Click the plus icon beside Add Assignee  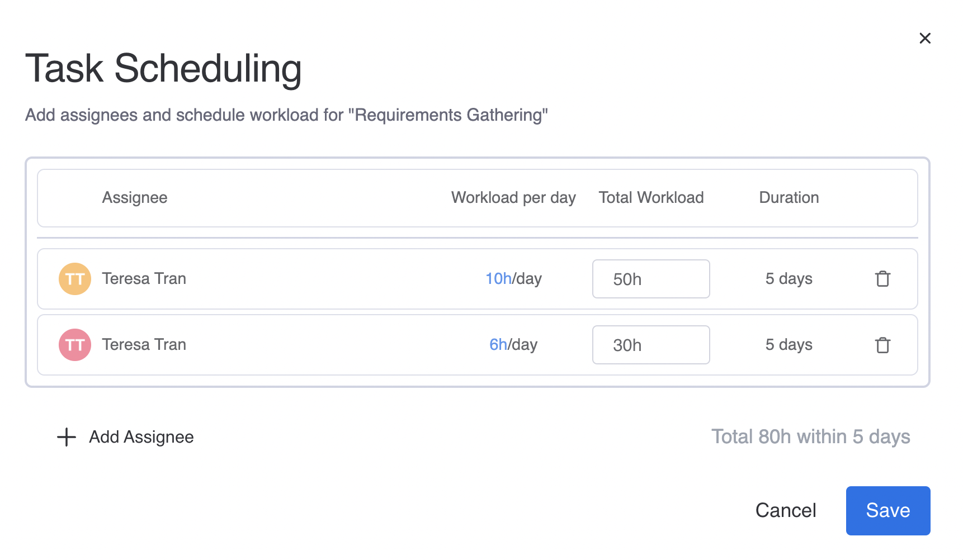67,437
